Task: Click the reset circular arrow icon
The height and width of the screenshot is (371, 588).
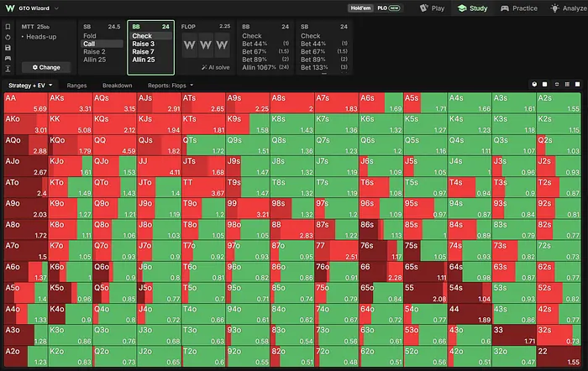Action: click(8, 37)
